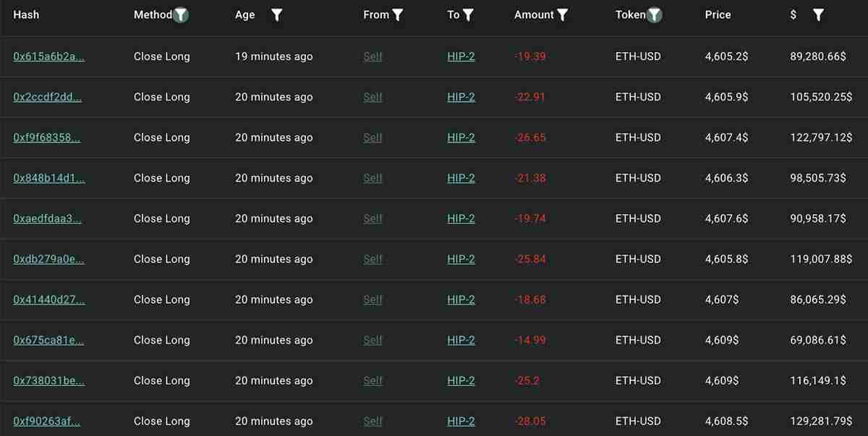
Task: Open the dollar value column filter
Action: [x=819, y=14]
